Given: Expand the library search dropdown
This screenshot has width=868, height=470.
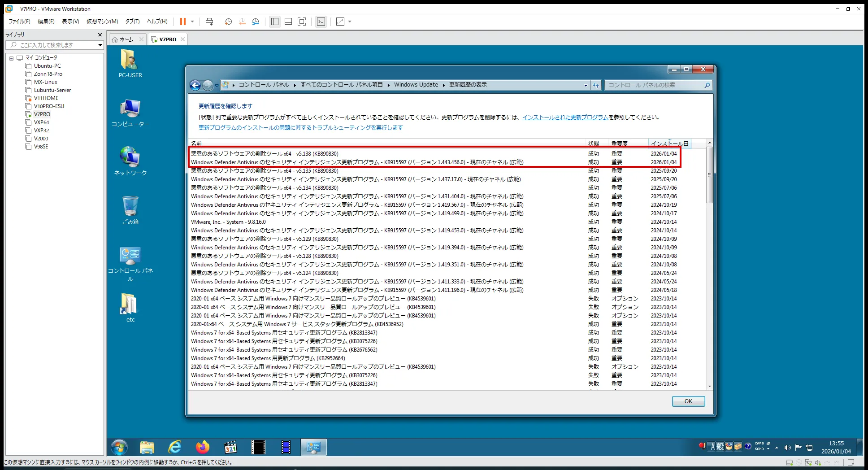Looking at the screenshot, I should point(100,45).
